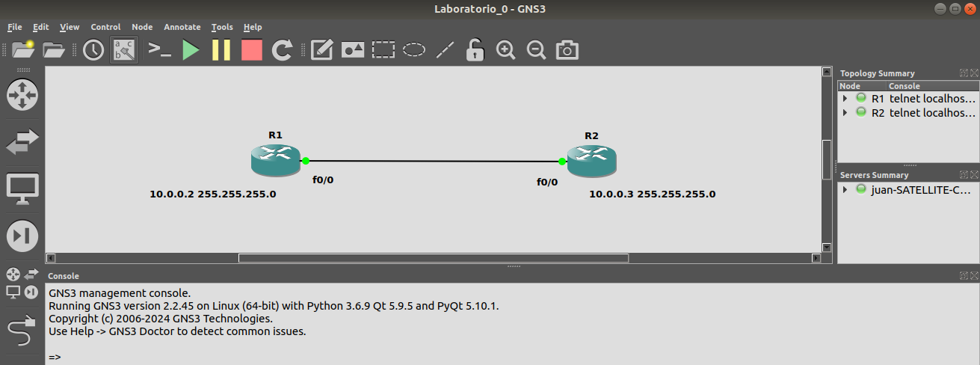Image resolution: width=980 pixels, height=365 pixels.
Task: Open the Node menu
Action: point(142,27)
